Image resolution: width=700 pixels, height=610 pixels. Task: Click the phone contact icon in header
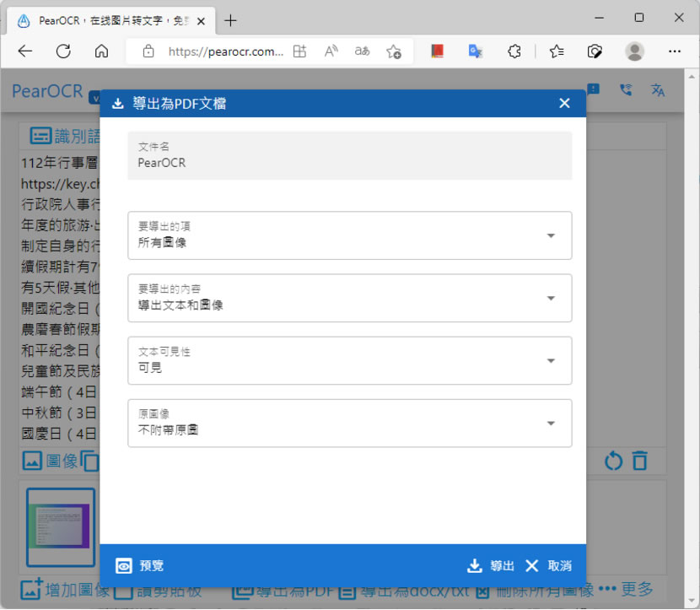626,89
